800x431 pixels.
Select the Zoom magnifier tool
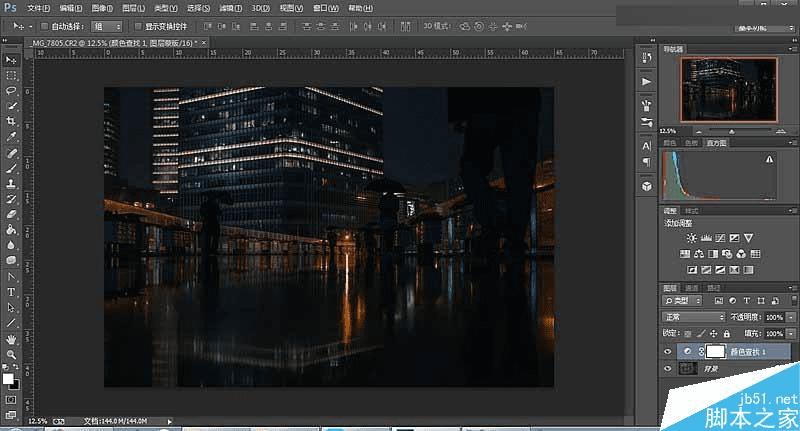click(x=11, y=354)
